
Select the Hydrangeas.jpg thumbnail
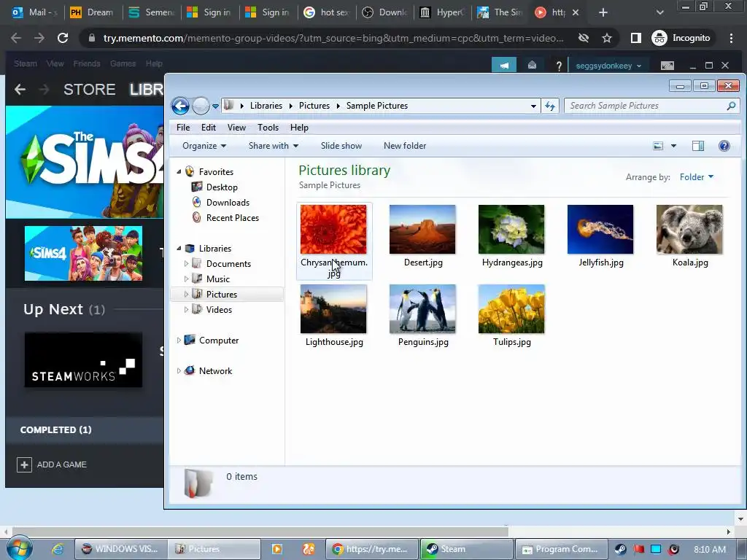511,230
